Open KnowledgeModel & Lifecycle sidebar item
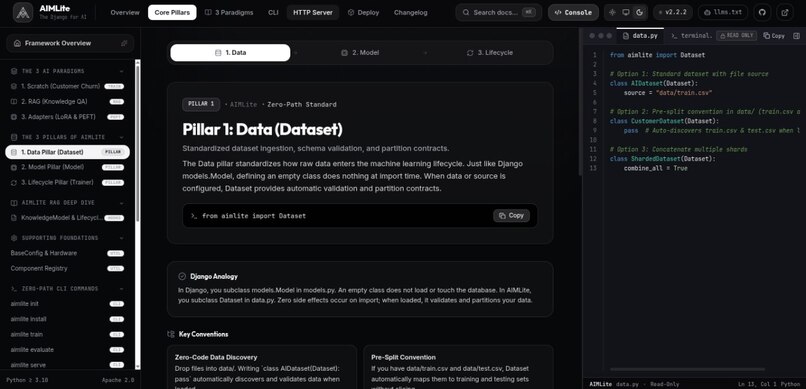 (67, 218)
